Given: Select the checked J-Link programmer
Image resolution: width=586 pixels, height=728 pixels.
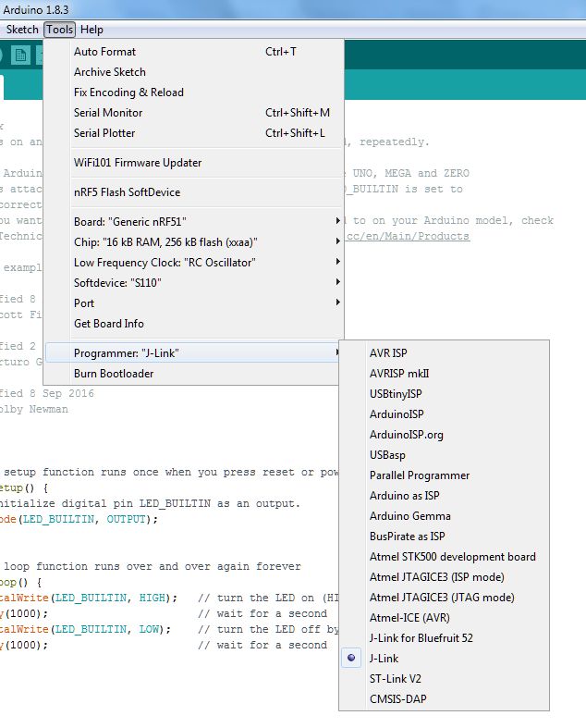Looking at the screenshot, I should [445, 659].
